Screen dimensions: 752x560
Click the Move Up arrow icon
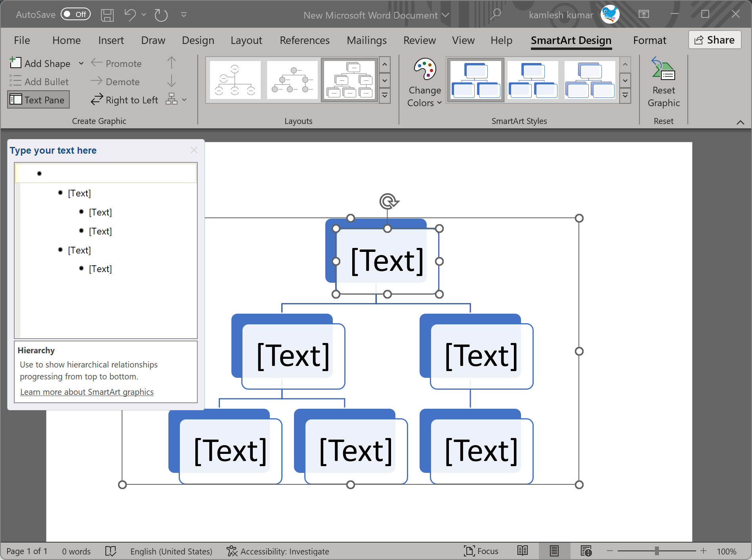tap(172, 63)
